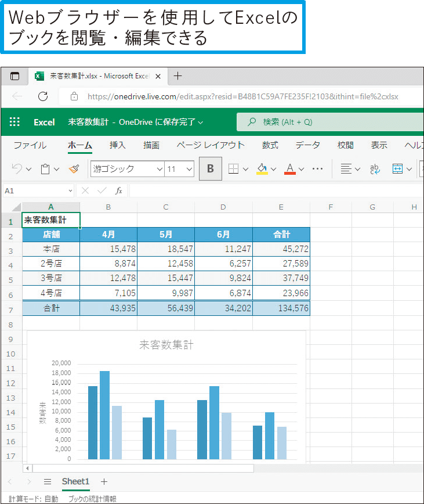Switch to the 描画 tab
Screen dimensions: 424x504
(151, 145)
